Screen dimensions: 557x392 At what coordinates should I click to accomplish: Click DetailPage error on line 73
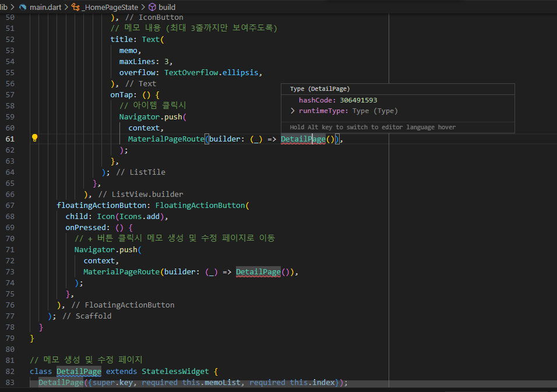point(258,272)
